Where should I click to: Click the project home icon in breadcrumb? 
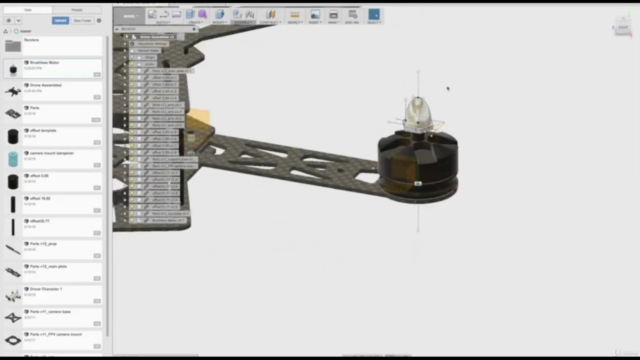point(6,31)
